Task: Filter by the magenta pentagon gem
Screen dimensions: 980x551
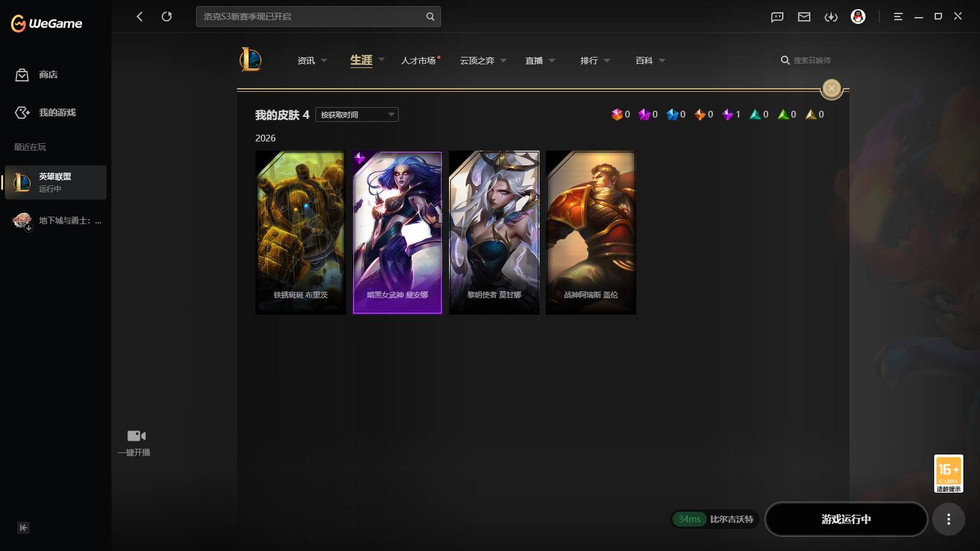Action: tap(644, 114)
